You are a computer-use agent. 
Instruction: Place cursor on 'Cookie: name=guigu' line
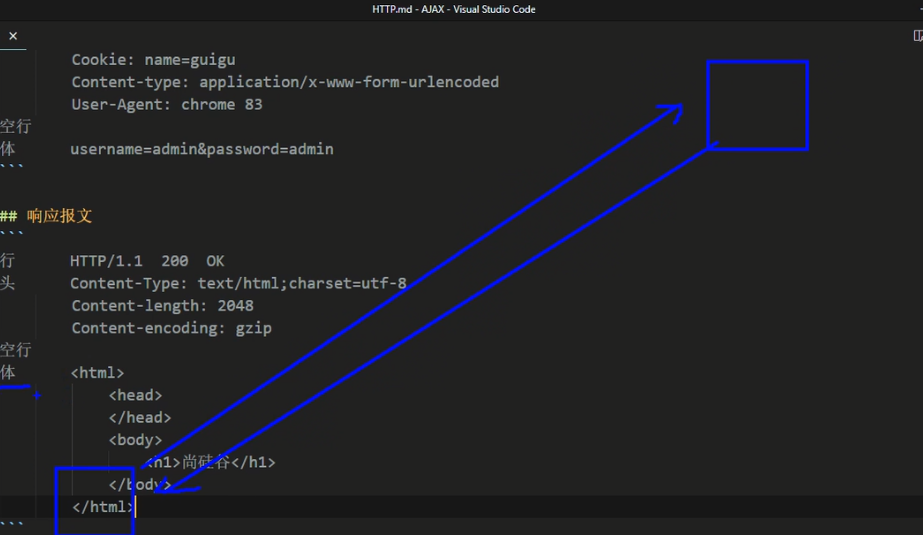(x=154, y=60)
